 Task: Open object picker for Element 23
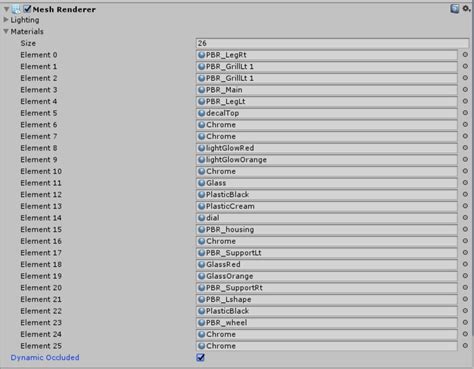[465, 323]
